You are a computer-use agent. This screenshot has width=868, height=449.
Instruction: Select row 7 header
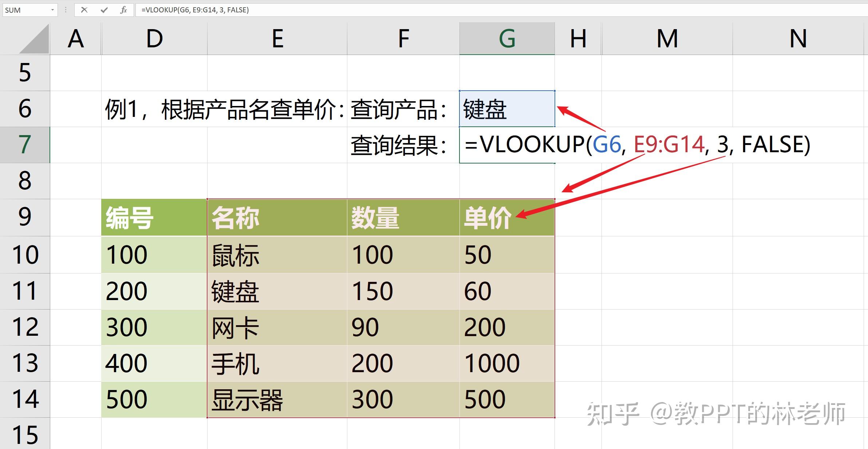tap(24, 145)
